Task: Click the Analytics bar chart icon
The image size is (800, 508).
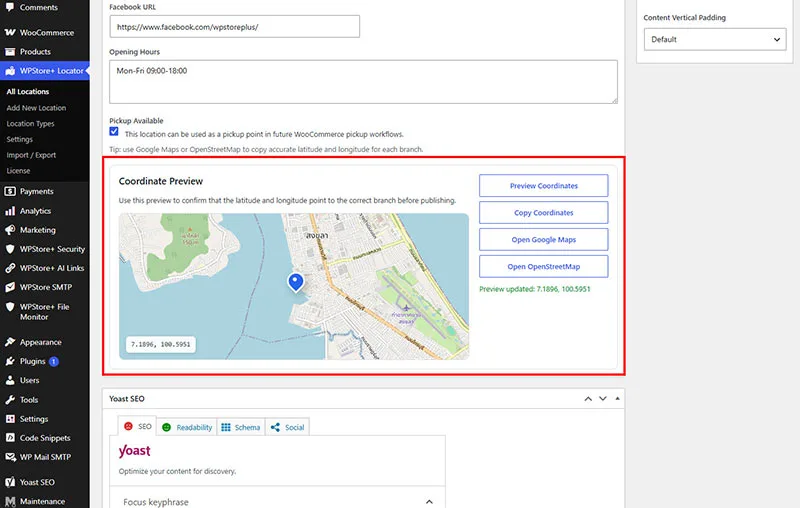Action: pos(10,211)
